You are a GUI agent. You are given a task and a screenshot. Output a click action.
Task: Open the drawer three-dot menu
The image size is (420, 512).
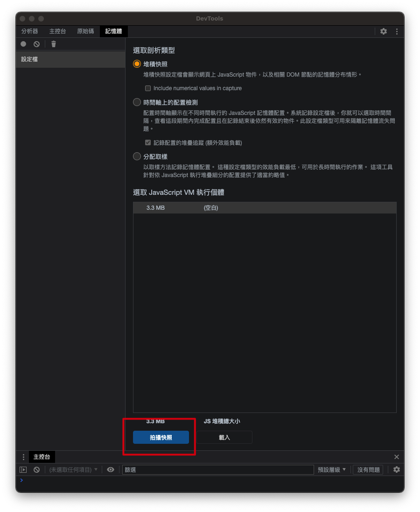tap(23, 457)
